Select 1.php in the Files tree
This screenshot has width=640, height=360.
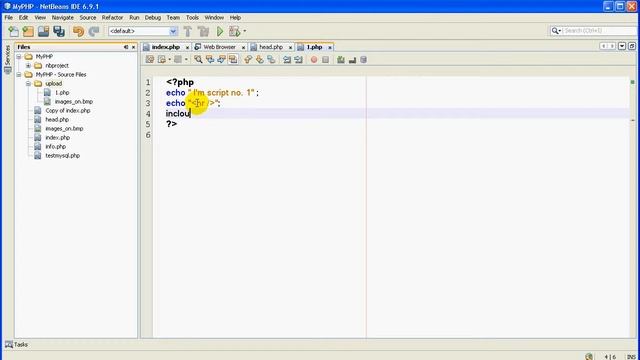click(x=62, y=93)
